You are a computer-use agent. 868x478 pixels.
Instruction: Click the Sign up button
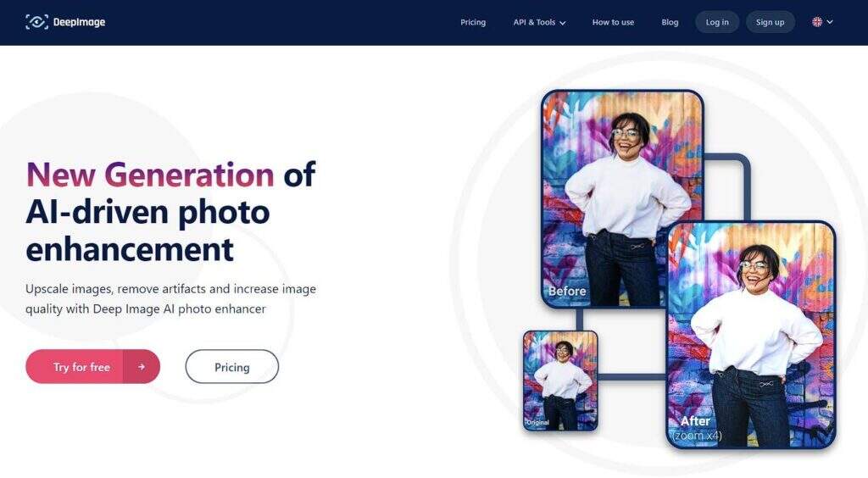click(770, 22)
